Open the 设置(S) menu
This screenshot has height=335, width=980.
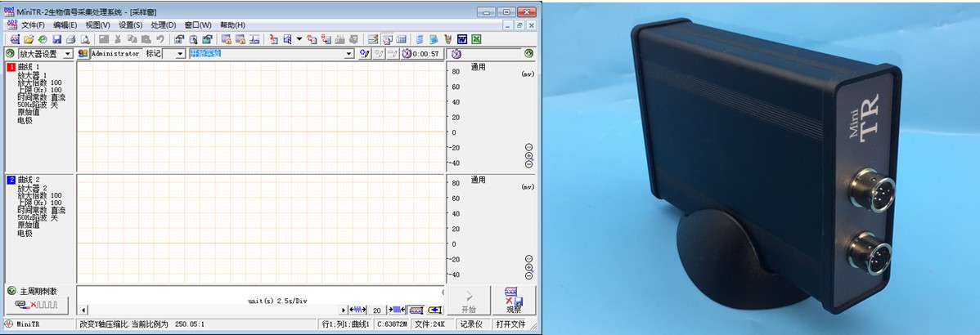click(x=131, y=25)
